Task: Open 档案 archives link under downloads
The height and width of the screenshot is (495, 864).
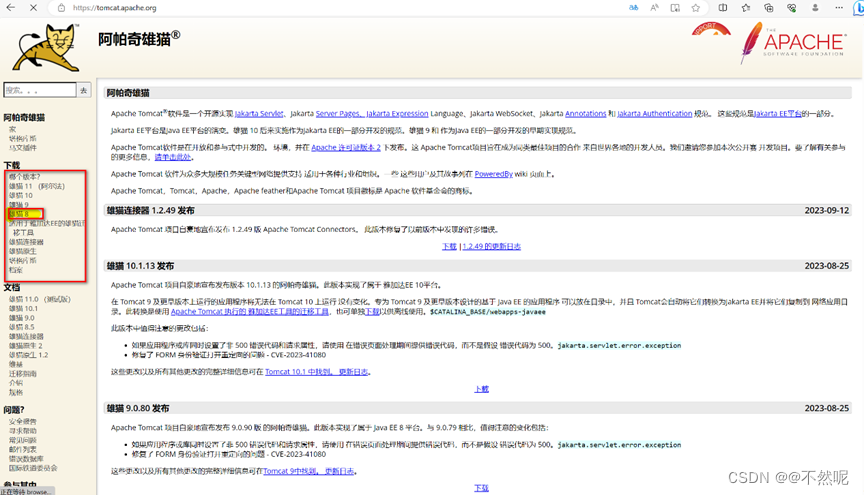Action: (15, 270)
